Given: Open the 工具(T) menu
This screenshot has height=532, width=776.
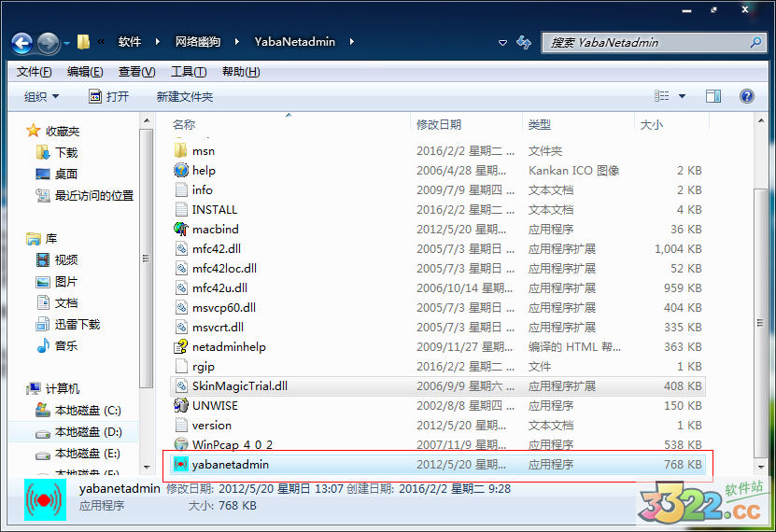Looking at the screenshot, I should point(189,72).
